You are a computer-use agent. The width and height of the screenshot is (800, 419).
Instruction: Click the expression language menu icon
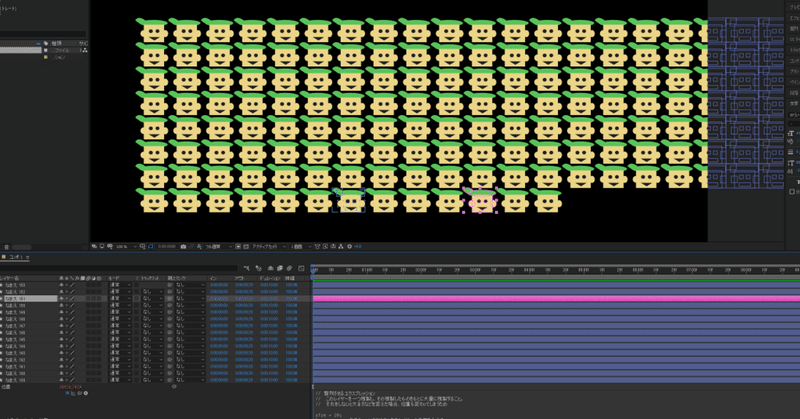click(x=86, y=393)
